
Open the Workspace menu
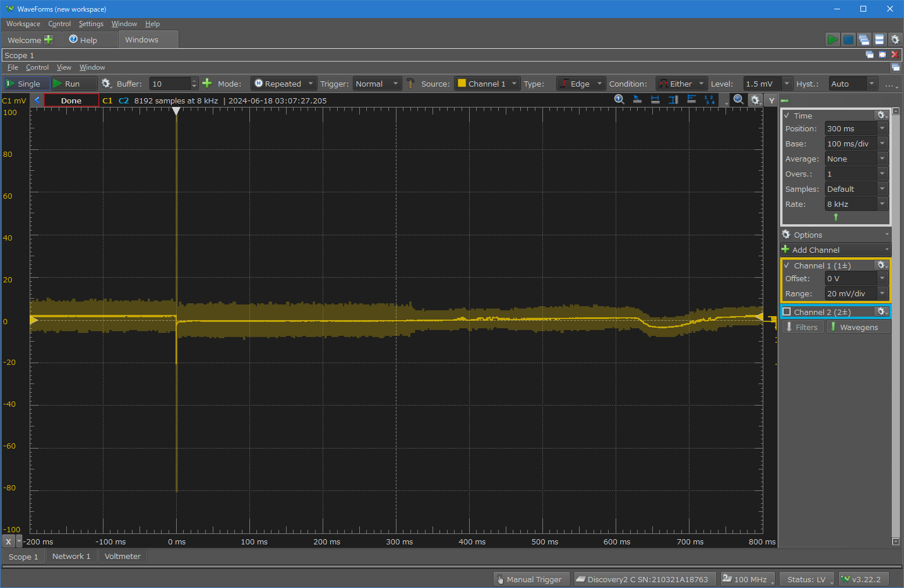23,24
